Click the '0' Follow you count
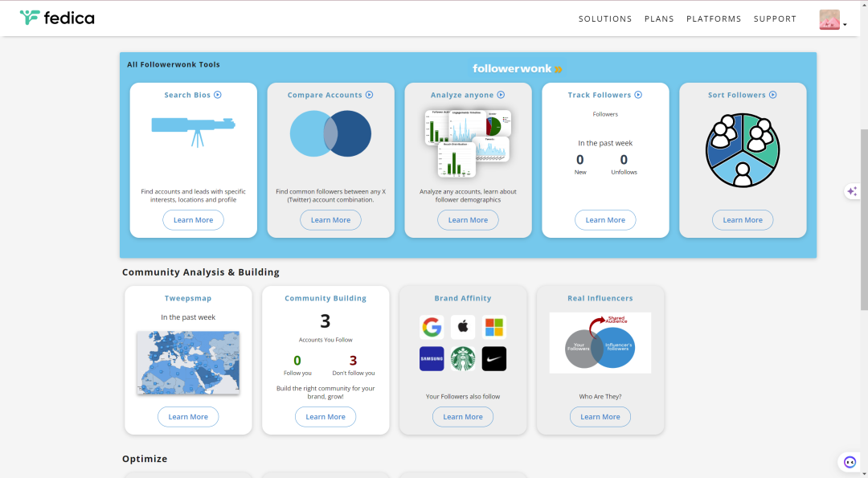The height and width of the screenshot is (478, 868). (297, 361)
